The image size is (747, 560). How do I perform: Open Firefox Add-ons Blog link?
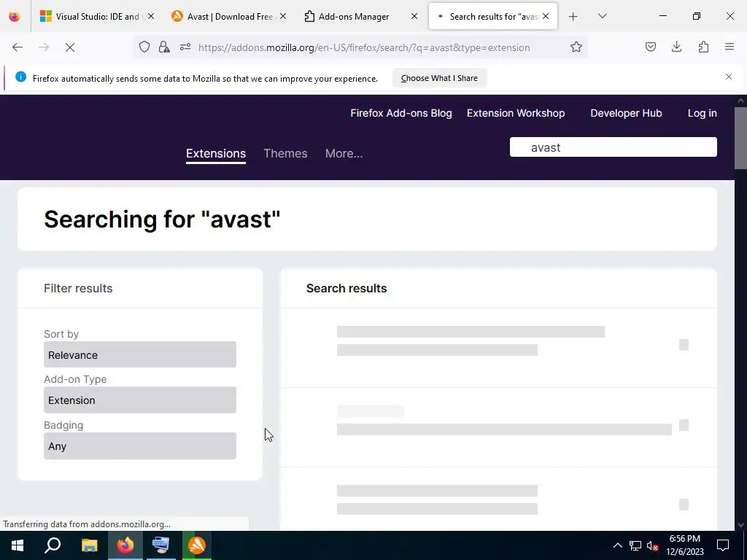[401, 113]
